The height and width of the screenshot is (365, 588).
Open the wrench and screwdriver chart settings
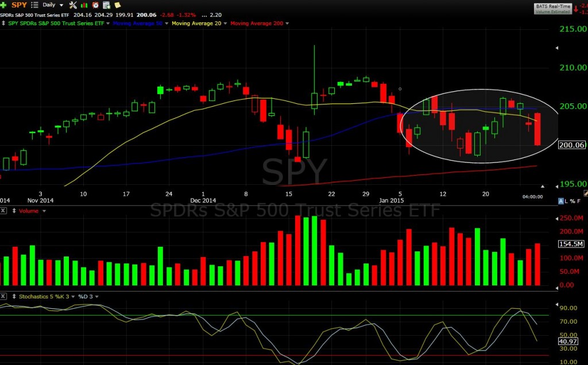click(73, 5)
